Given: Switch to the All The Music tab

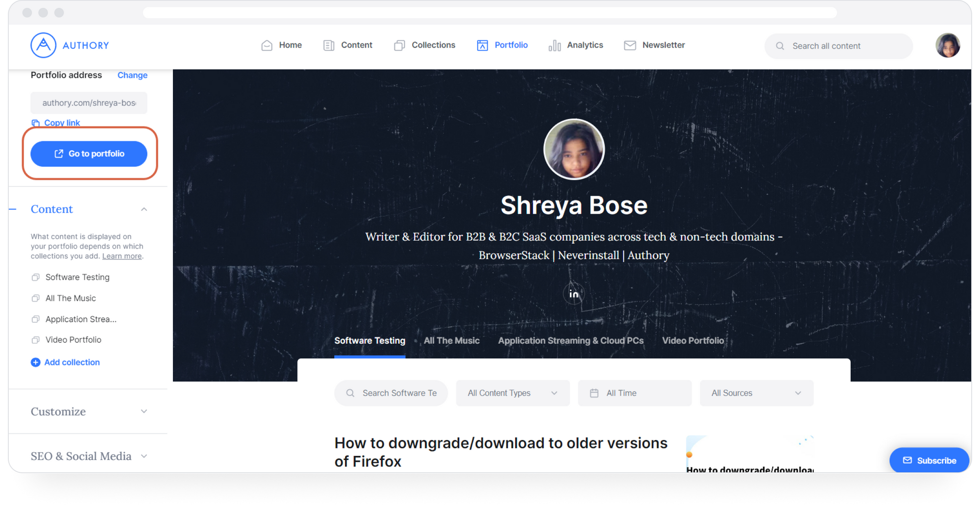Looking at the screenshot, I should 451,341.
